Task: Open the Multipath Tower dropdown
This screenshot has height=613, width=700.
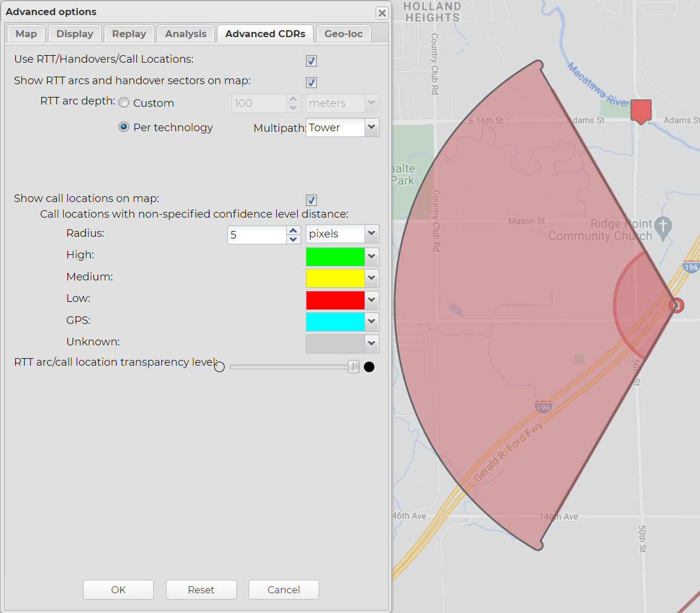Action: pyautogui.click(x=371, y=127)
